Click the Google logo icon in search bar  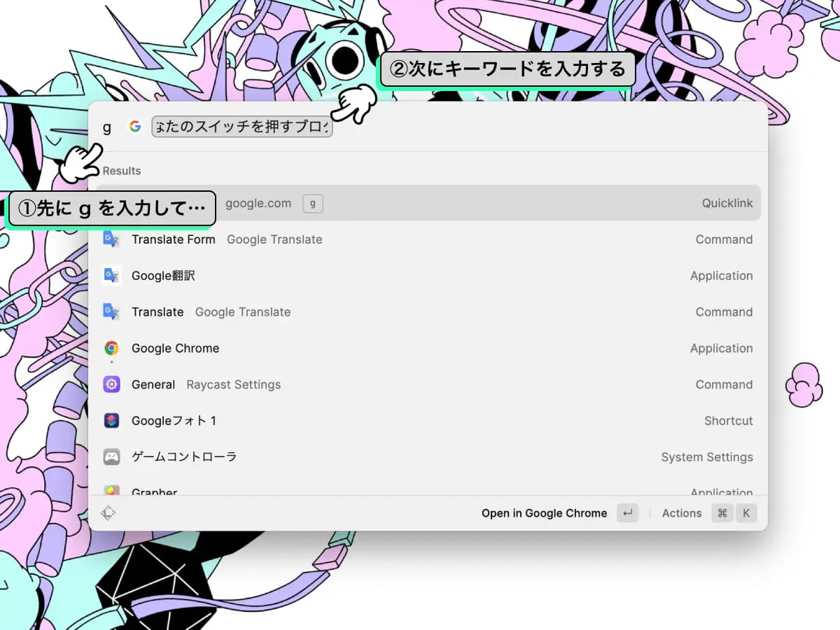pos(135,127)
